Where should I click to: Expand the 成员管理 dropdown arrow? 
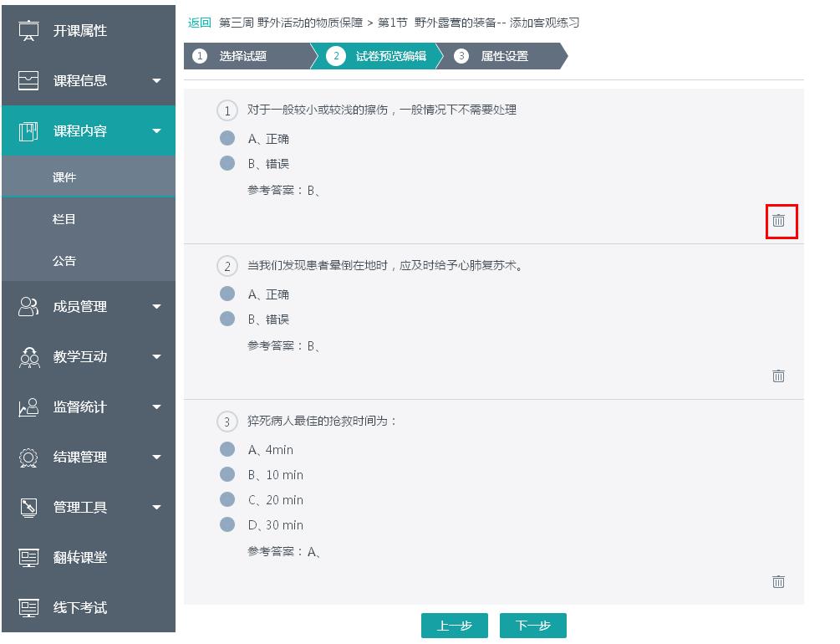(x=156, y=307)
